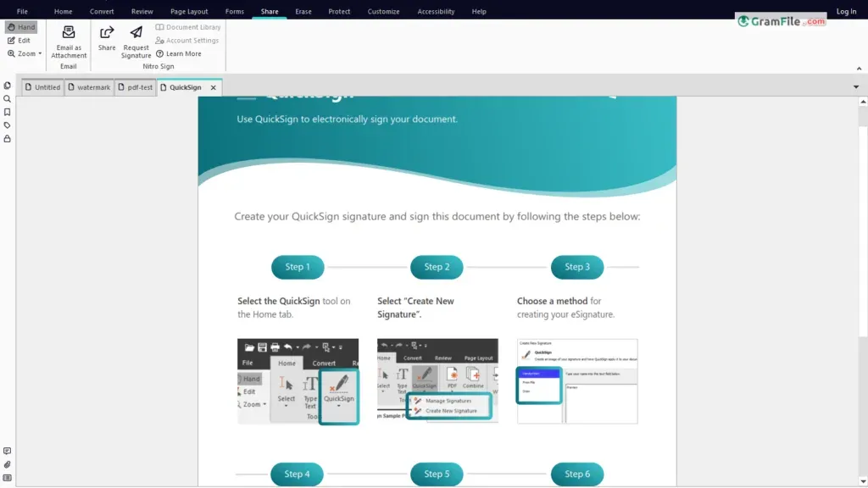Open the Customize ribbon tab
Viewport: 868px width, 488px height.
(384, 11)
